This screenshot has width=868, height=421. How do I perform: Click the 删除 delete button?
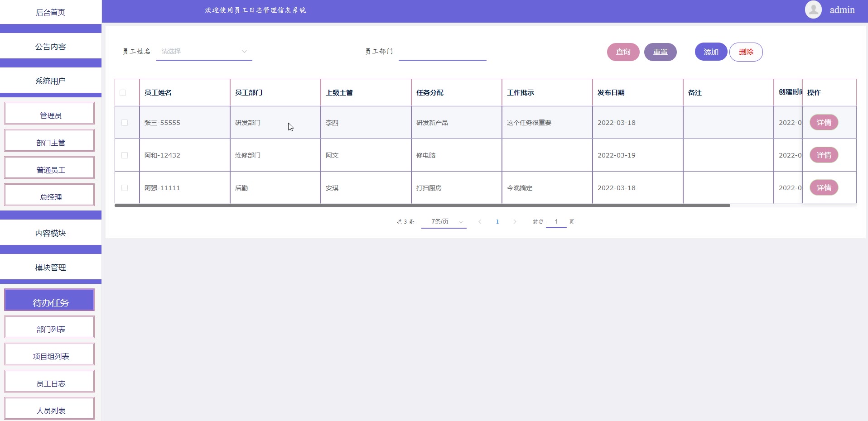click(x=746, y=52)
